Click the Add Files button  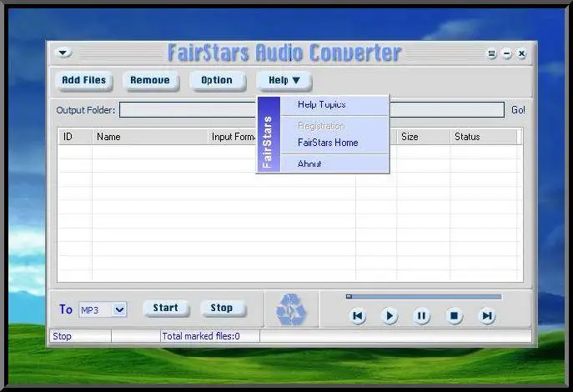(83, 80)
